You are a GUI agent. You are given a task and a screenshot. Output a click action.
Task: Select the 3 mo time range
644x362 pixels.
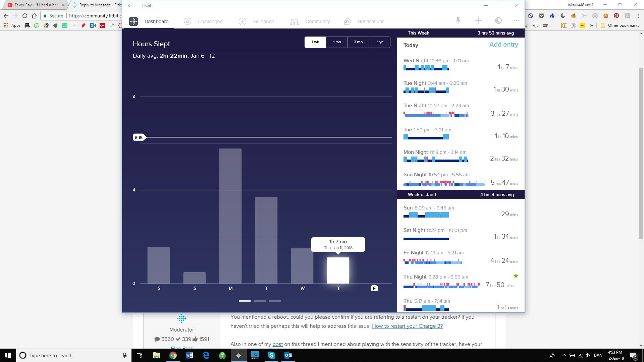tap(358, 42)
